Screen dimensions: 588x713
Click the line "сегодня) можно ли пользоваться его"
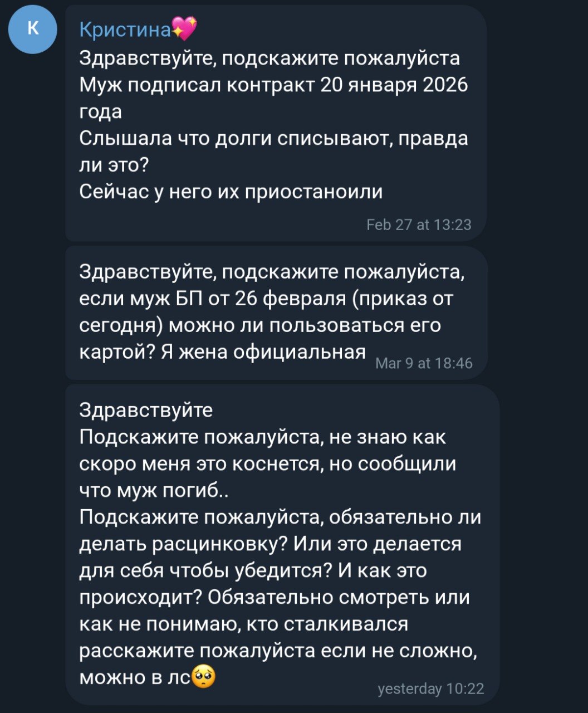point(260,325)
